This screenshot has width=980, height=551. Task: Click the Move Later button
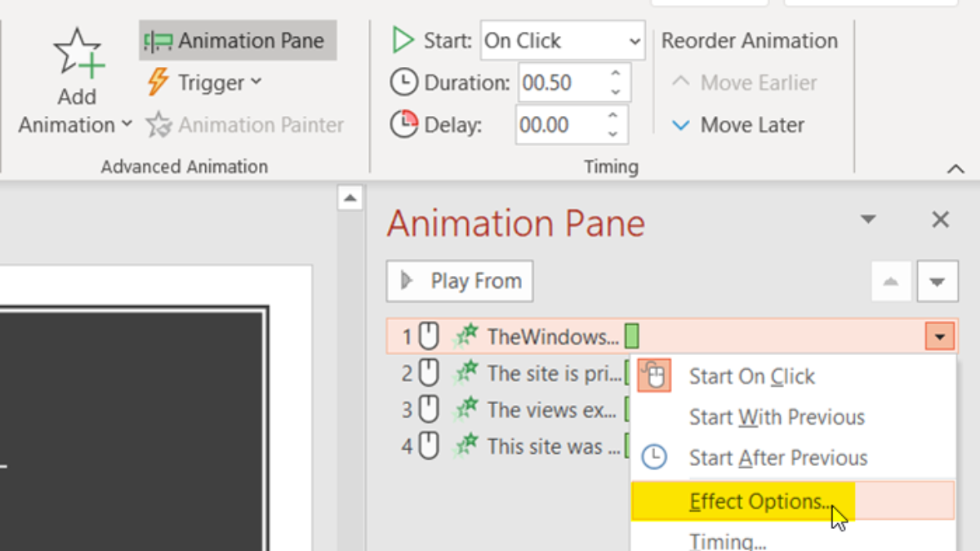click(x=737, y=125)
